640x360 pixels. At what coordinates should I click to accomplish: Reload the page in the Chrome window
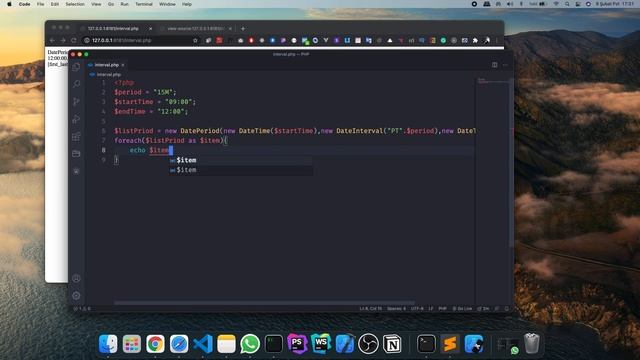[x=74, y=40]
